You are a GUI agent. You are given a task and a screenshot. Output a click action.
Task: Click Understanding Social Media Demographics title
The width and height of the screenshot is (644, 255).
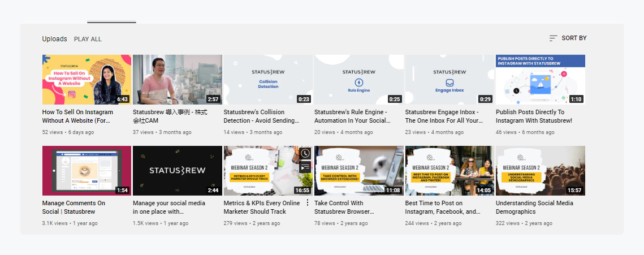(534, 207)
